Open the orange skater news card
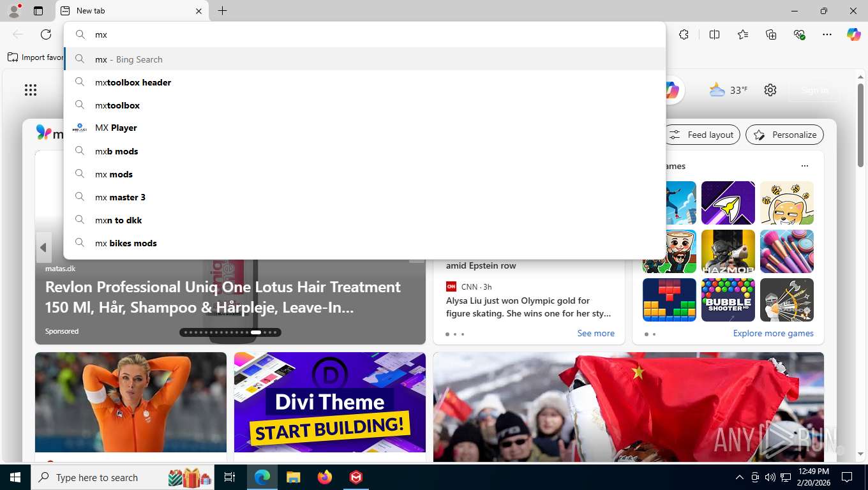The height and width of the screenshot is (490, 868). pyautogui.click(x=131, y=403)
